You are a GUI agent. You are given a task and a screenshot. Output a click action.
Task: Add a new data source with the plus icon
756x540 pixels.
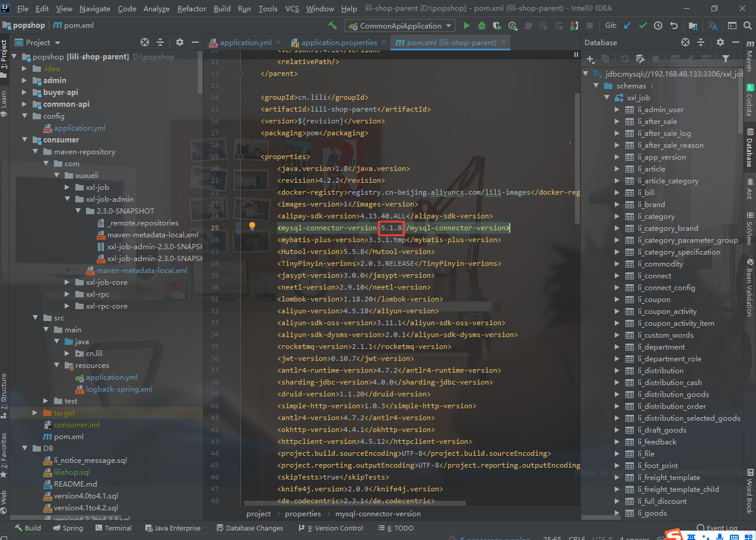(590, 59)
